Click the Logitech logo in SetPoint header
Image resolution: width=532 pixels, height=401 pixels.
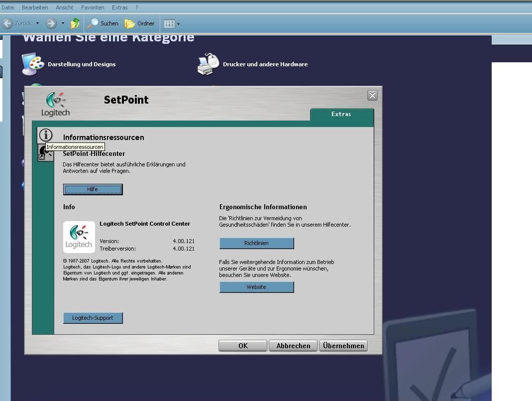tap(55, 104)
